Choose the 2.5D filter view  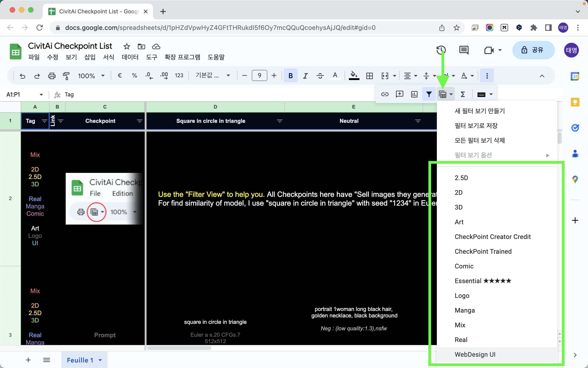click(x=497, y=178)
